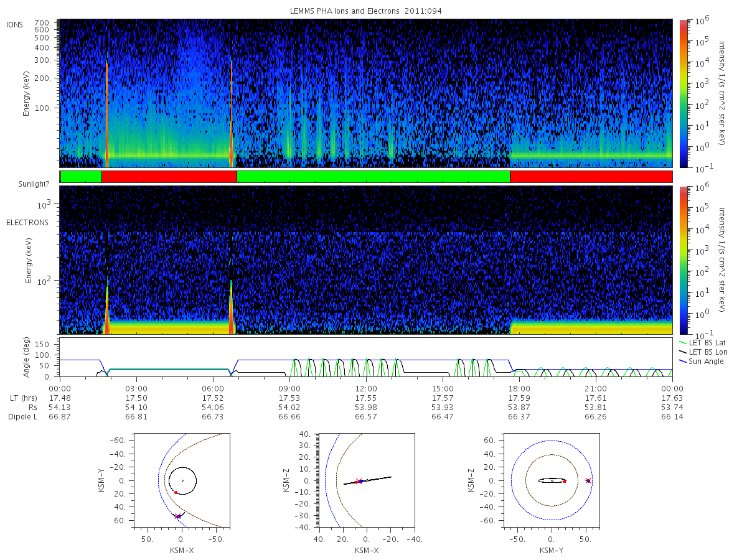The height and width of the screenshot is (560, 747).
Task: Click the Dipole L value 66.14
Action: point(672,417)
